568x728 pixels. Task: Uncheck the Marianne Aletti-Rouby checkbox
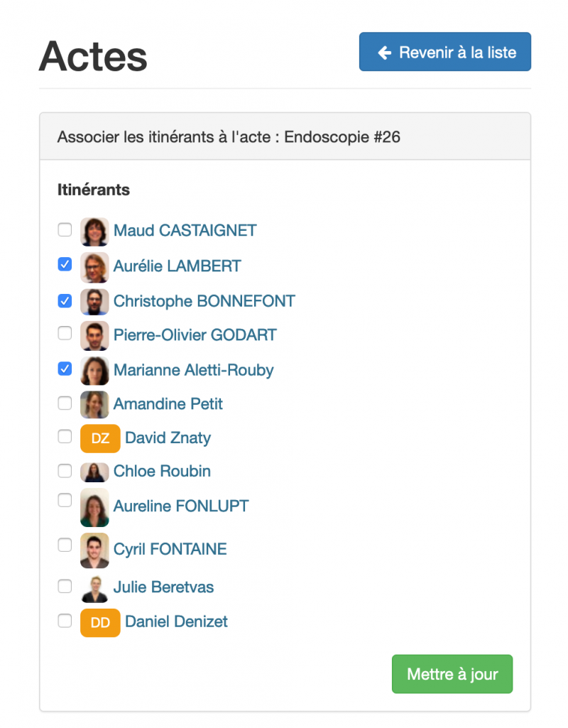pyautogui.click(x=65, y=368)
